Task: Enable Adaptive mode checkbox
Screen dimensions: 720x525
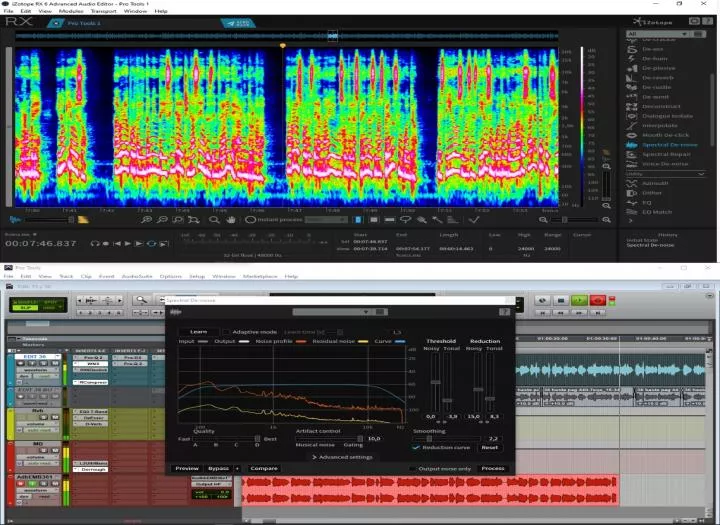Action: click(226, 332)
